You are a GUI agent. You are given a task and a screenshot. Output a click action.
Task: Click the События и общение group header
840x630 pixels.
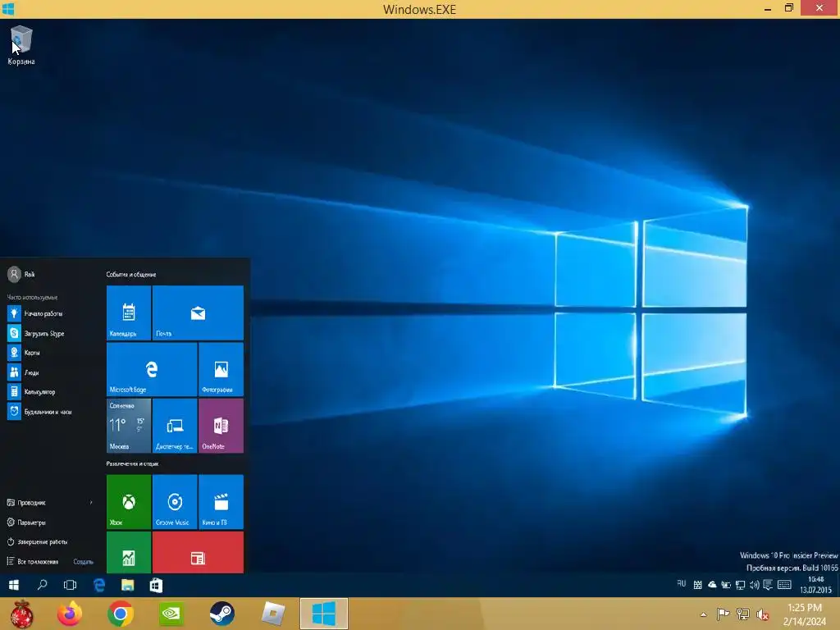[131, 274]
